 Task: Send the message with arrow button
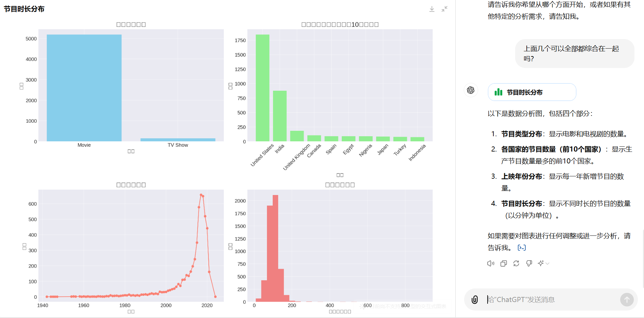click(x=627, y=300)
